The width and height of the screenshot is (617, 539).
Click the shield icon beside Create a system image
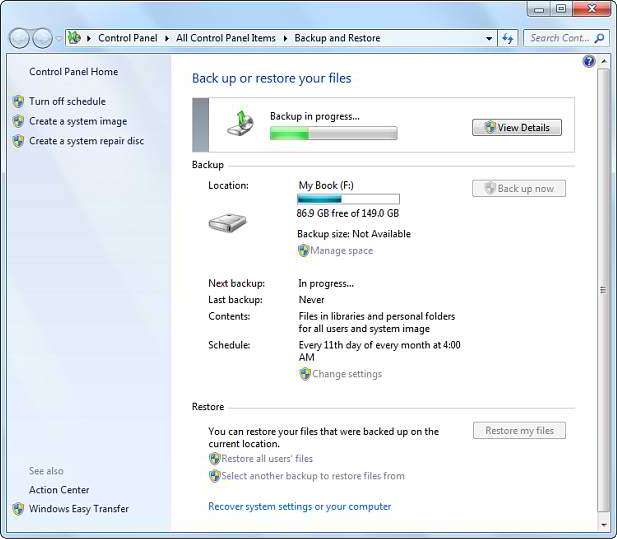click(18, 121)
